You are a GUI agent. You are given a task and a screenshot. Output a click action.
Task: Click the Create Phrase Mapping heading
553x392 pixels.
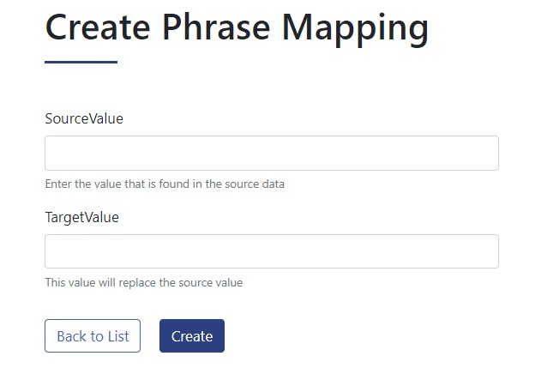(237, 27)
